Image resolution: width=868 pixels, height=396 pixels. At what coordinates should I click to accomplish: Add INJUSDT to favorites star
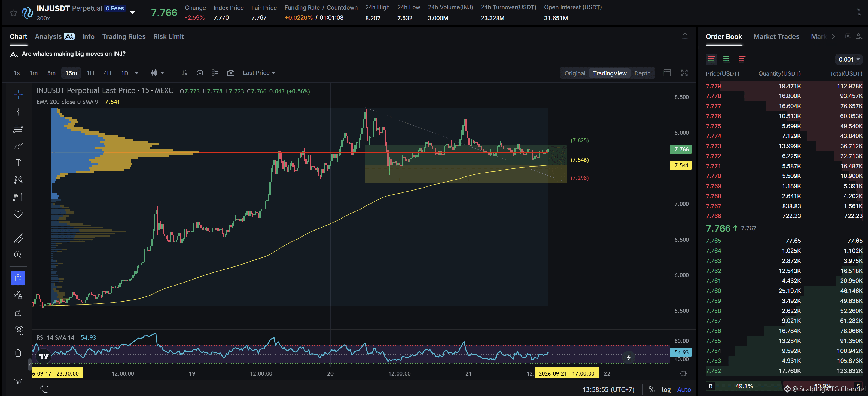tap(13, 13)
